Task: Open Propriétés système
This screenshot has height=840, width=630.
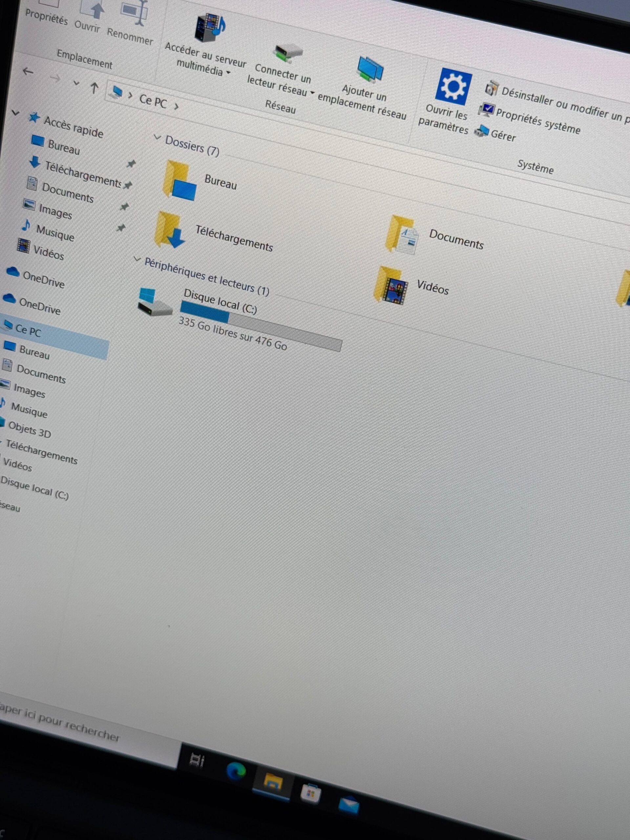Action: [x=529, y=118]
